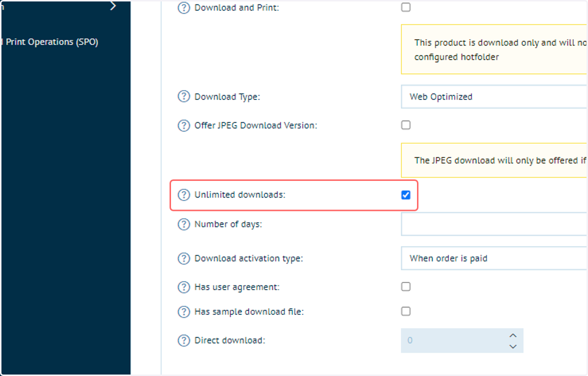Screen dimensions: 588x376
Task: Open the Download Type dropdown showing Web Optimized
Action: [x=494, y=97]
